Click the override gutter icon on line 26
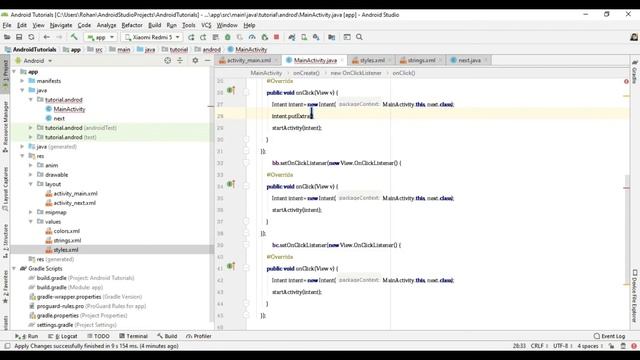This screenshot has width=640, height=360. tap(231, 90)
